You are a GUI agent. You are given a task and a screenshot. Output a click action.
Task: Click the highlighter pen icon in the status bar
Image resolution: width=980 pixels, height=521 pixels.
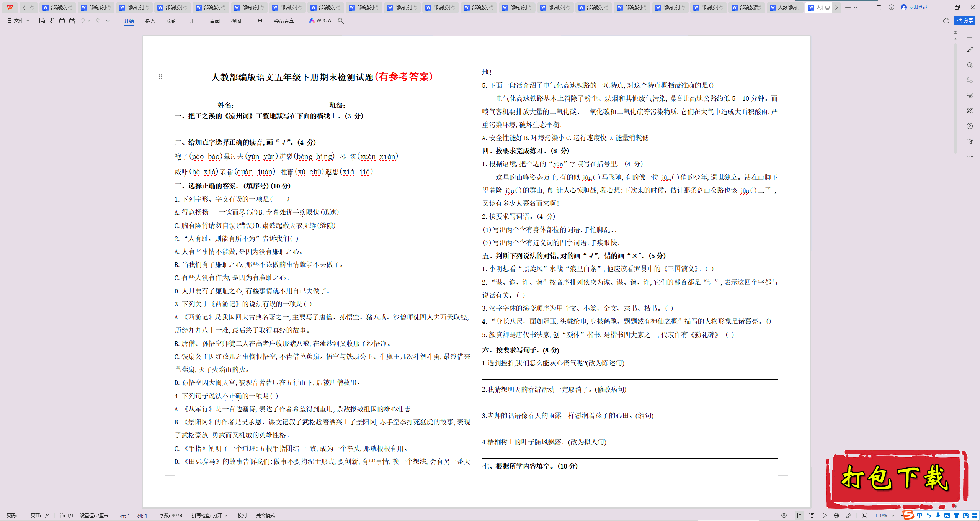(x=849, y=516)
